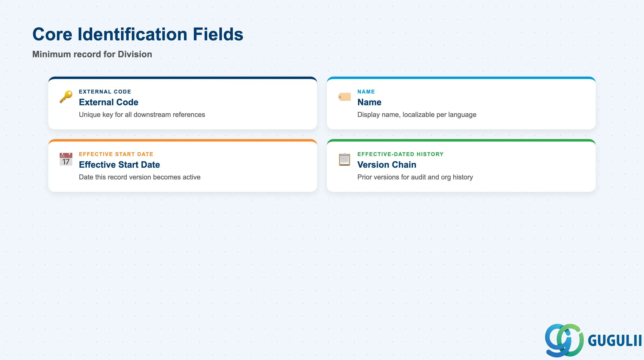The width and height of the screenshot is (644, 360).
Task: Click the name tag icon
Action: 345,97
